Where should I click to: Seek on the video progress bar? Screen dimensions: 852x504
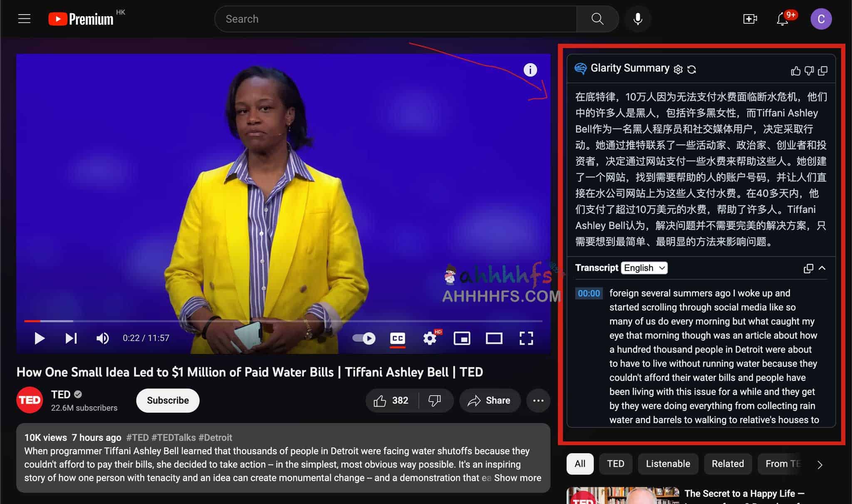click(283, 321)
